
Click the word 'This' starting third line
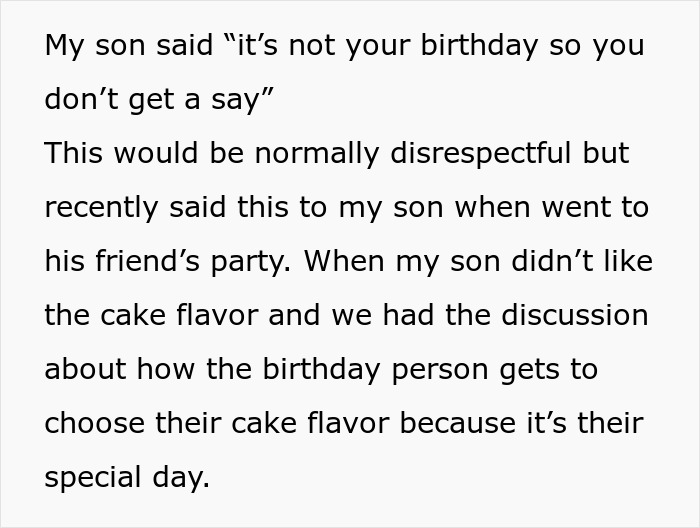pos(74,154)
